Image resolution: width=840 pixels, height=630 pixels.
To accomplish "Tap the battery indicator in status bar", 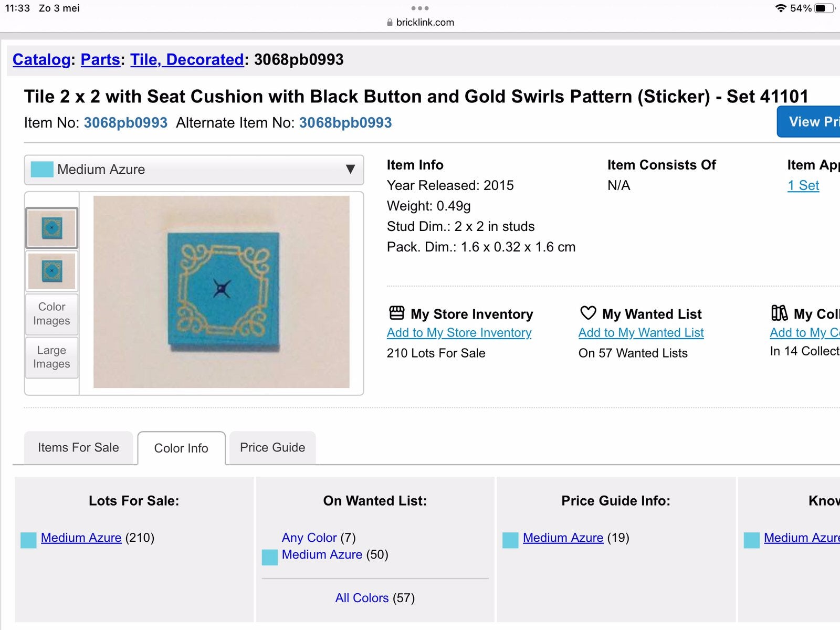I will [x=825, y=8].
